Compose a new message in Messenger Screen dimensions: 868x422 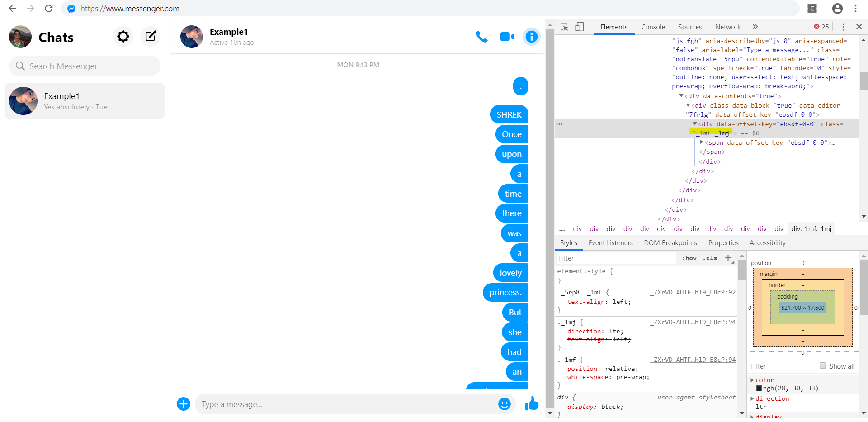[150, 37]
